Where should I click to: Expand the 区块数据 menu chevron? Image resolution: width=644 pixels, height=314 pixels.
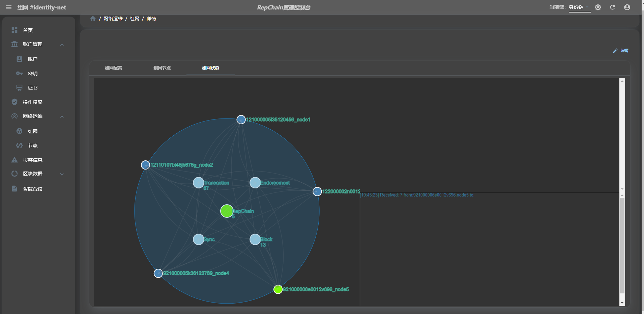tap(62, 174)
